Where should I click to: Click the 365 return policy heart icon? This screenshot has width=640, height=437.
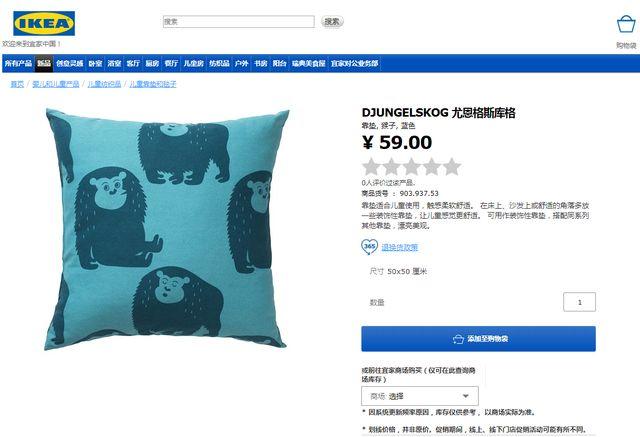369,246
